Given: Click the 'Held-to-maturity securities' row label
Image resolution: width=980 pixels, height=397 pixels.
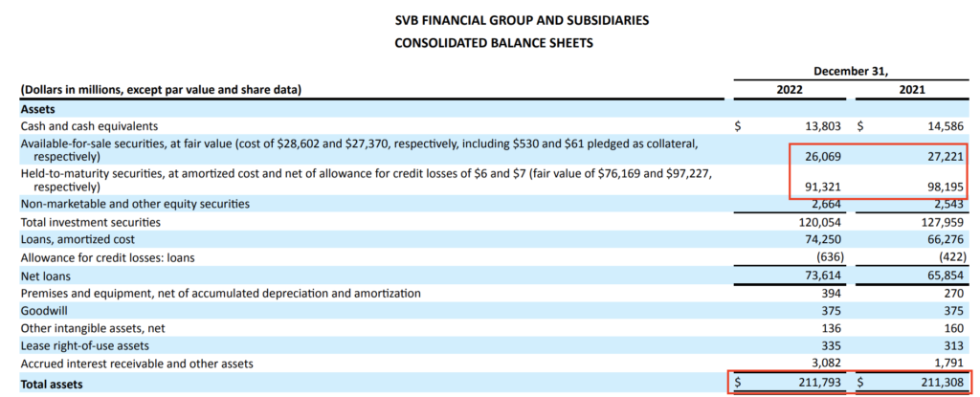Looking at the screenshot, I should pyautogui.click(x=366, y=180).
